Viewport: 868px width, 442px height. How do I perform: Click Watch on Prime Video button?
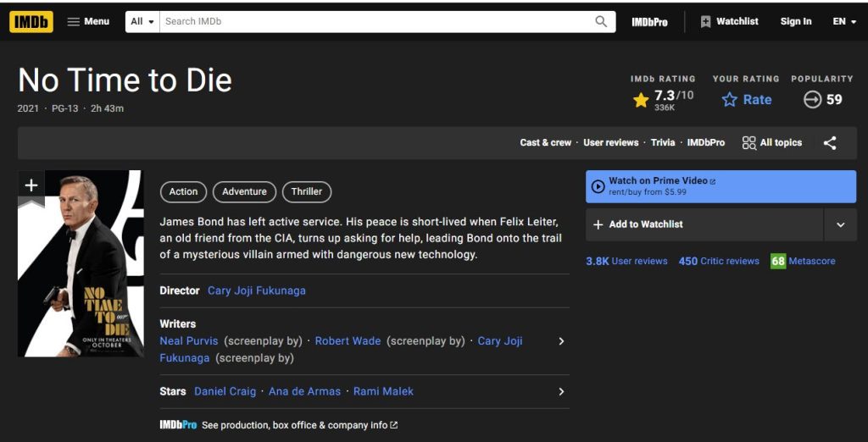pos(721,186)
